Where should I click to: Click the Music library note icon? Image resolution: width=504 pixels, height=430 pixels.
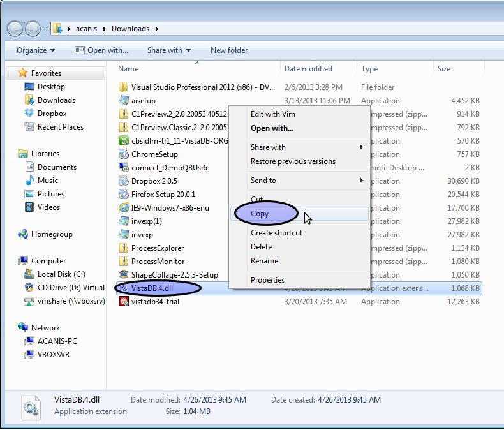click(x=29, y=181)
